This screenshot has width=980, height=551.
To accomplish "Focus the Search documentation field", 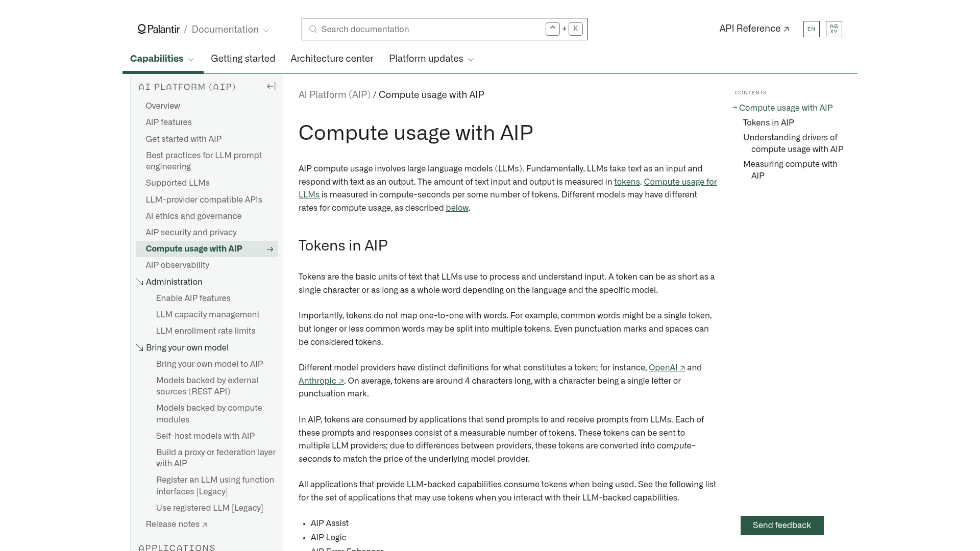I will click(444, 29).
